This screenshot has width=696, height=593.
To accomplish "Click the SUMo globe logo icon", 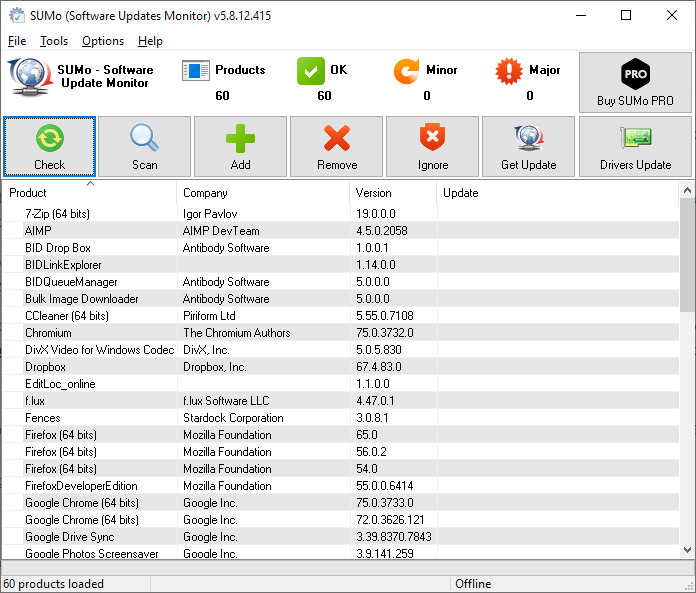I will point(30,77).
